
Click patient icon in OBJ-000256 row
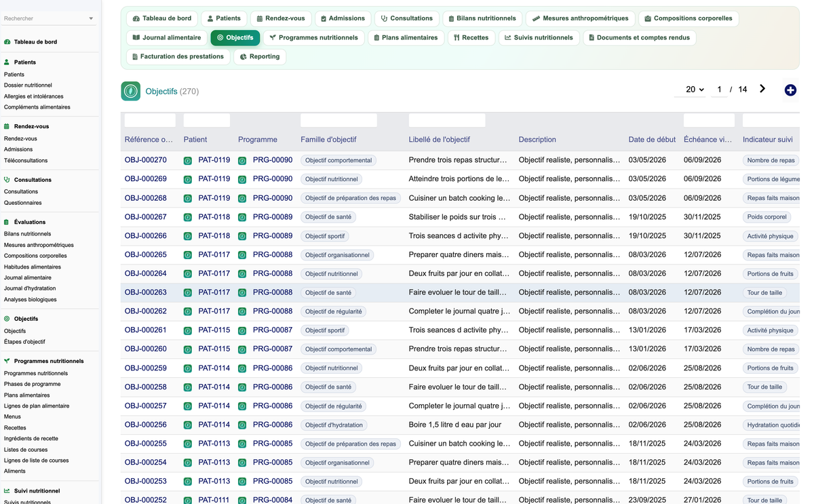click(188, 425)
